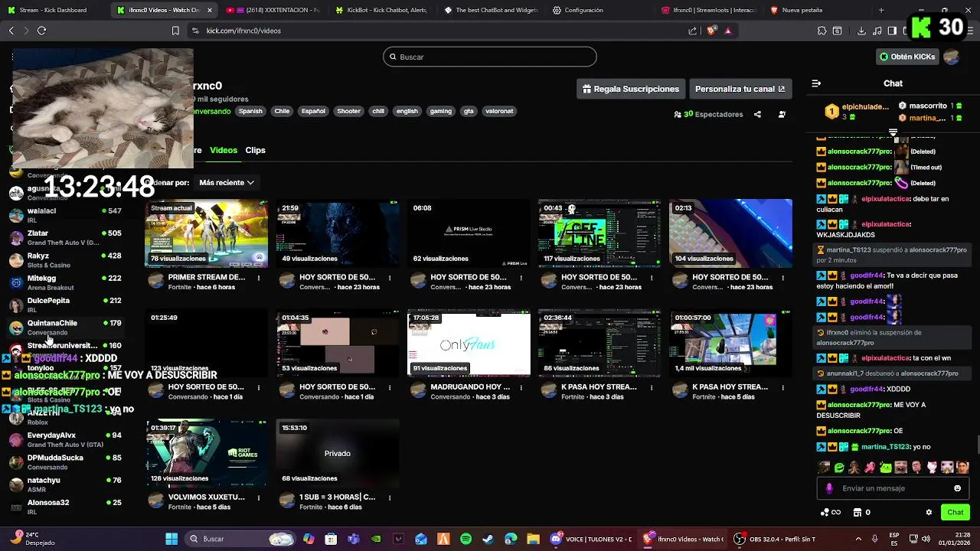The height and width of the screenshot is (551, 980).
Task: Click the channel points infinity icon
Action: point(831,512)
